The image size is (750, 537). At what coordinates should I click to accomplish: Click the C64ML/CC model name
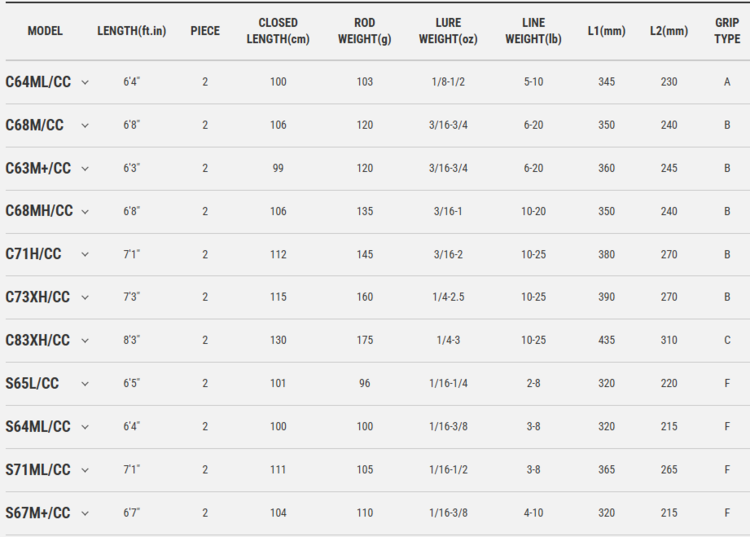(38, 82)
